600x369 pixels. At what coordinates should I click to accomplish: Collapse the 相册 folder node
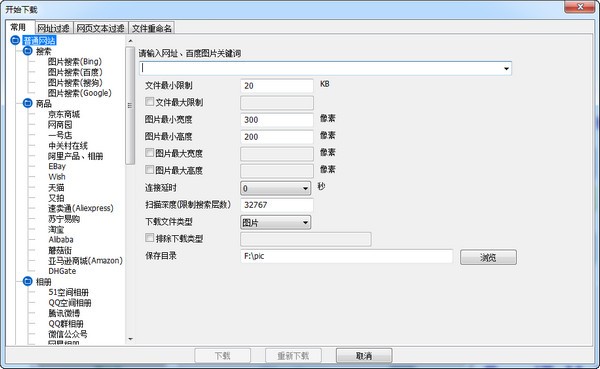click(x=28, y=282)
